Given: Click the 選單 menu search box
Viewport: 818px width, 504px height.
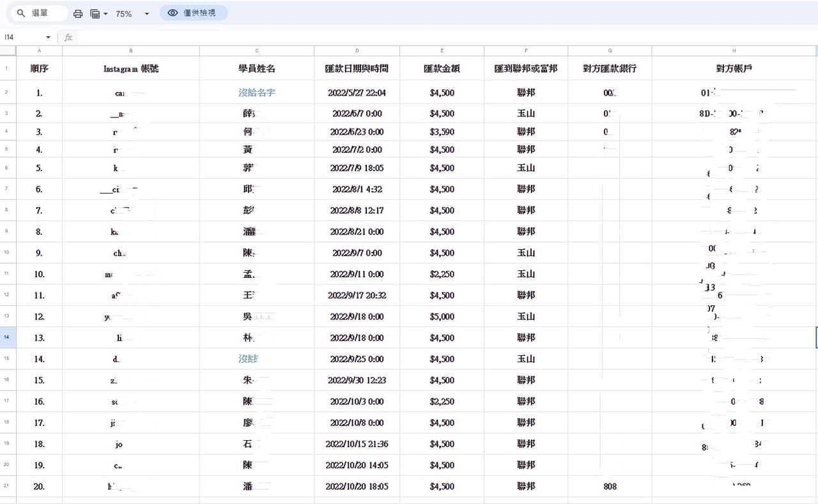Looking at the screenshot, I should [40, 13].
